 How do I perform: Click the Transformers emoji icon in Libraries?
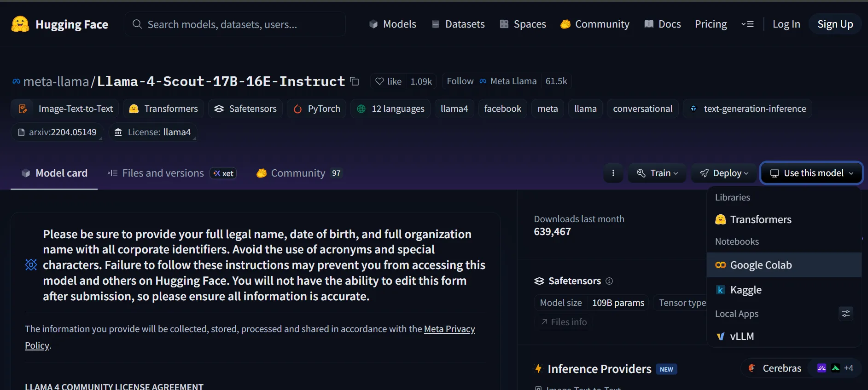tap(721, 219)
